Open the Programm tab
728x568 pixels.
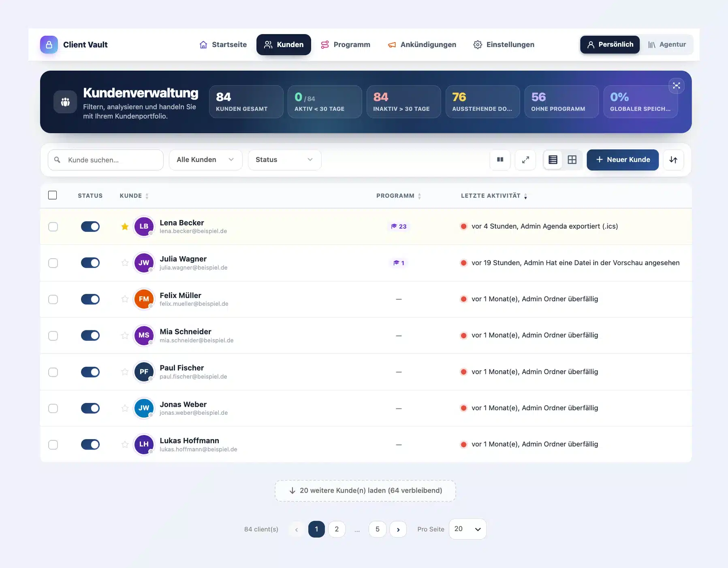point(346,45)
